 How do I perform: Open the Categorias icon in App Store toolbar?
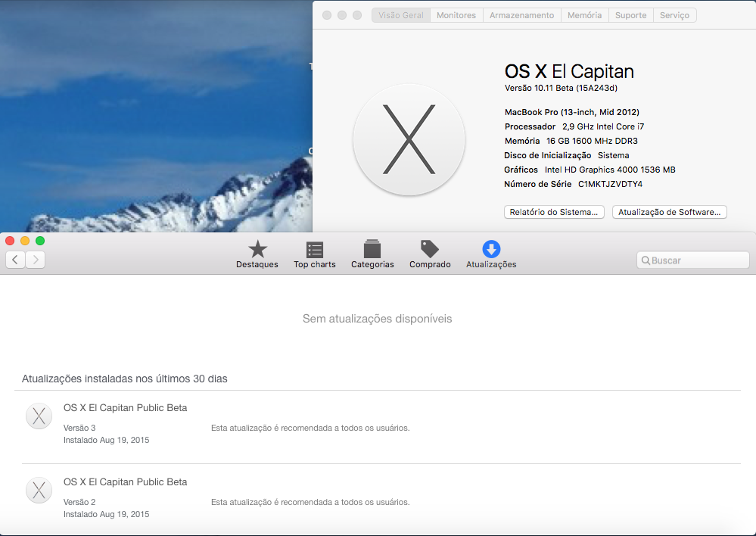click(372, 249)
